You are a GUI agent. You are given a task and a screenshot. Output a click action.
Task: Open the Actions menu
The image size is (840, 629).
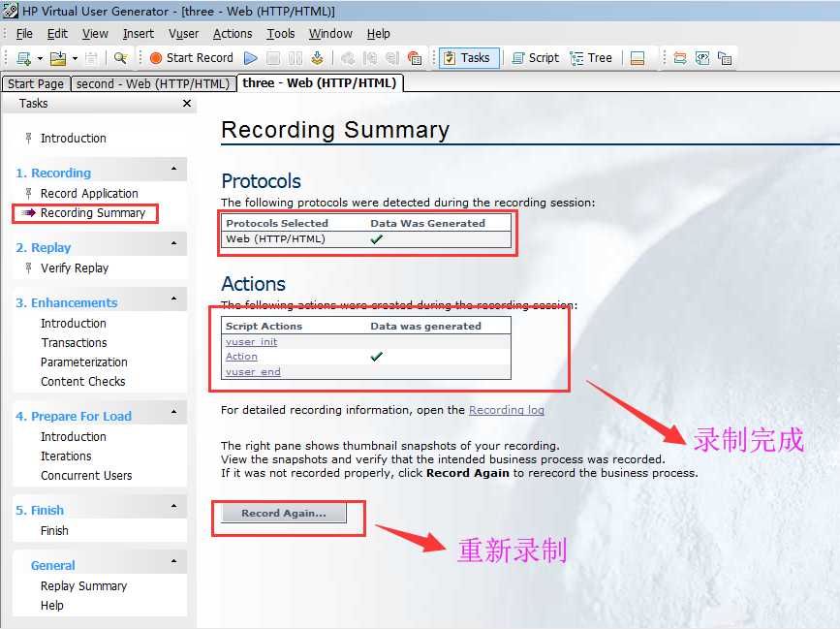(233, 34)
